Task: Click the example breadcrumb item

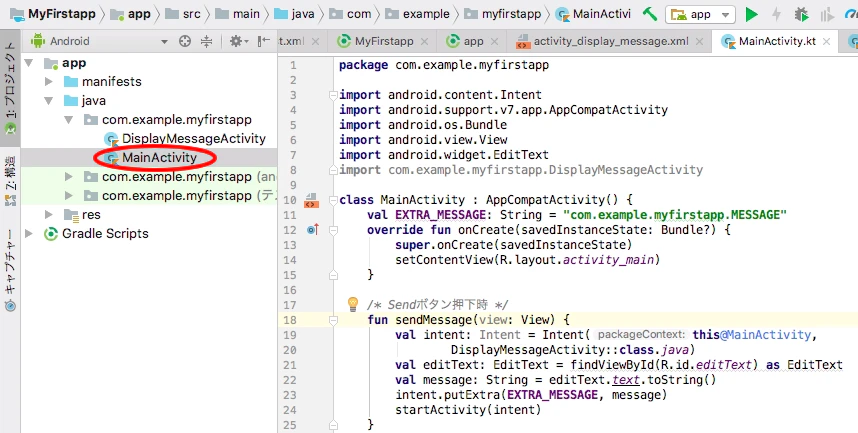Action: pos(418,14)
